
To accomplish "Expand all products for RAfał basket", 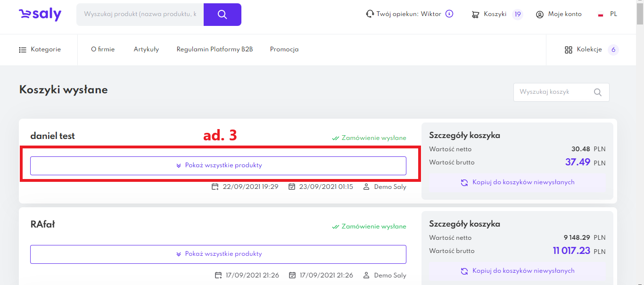I will 218,254.
